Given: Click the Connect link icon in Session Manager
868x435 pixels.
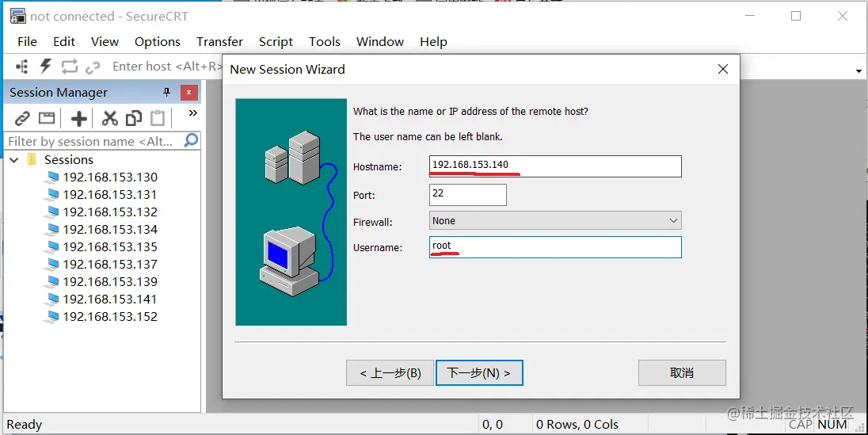Looking at the screenshot, I should pyautogui.click(x=22, y=118).
